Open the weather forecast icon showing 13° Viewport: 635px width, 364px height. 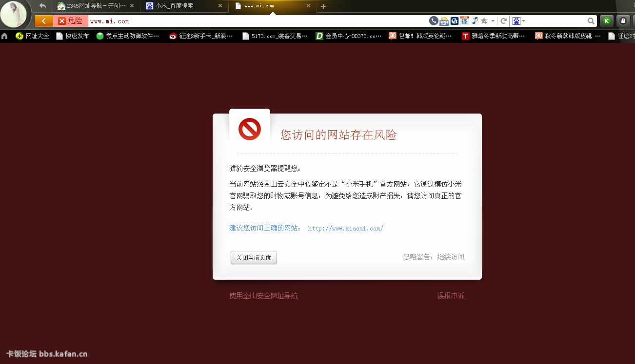[x=444, y=21]
